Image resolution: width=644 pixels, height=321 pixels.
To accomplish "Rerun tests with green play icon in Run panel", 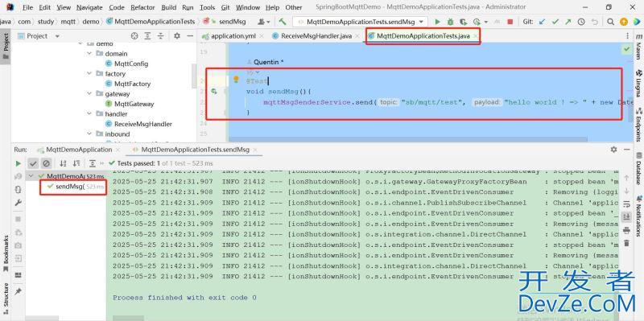I will click(18, 163).
